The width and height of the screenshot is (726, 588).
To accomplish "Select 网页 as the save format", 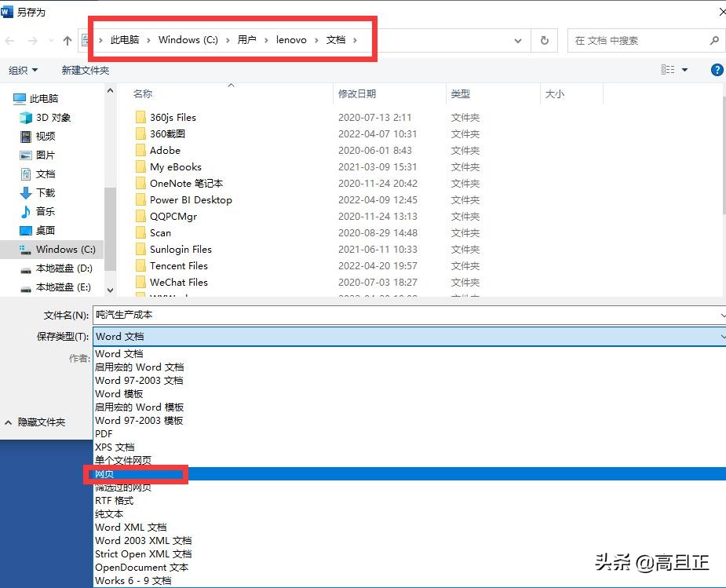I will click(x=104, y=474).
